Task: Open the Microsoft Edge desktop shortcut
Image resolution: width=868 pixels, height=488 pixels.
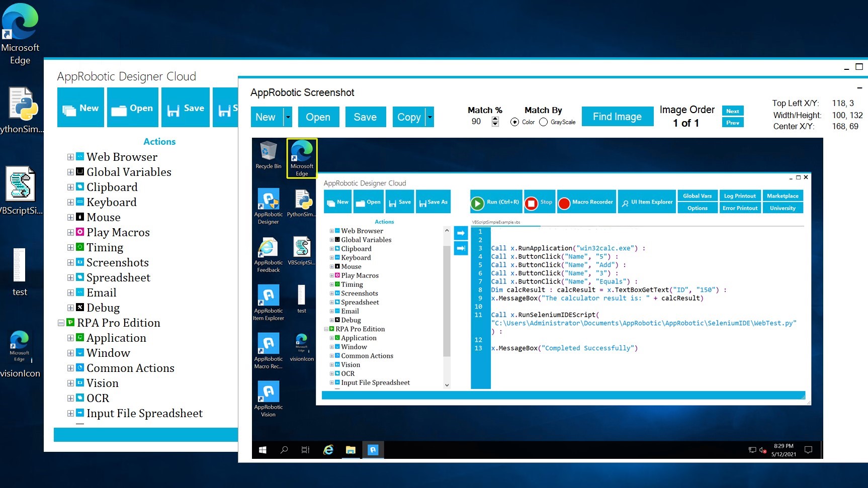Action: point(20,33)
